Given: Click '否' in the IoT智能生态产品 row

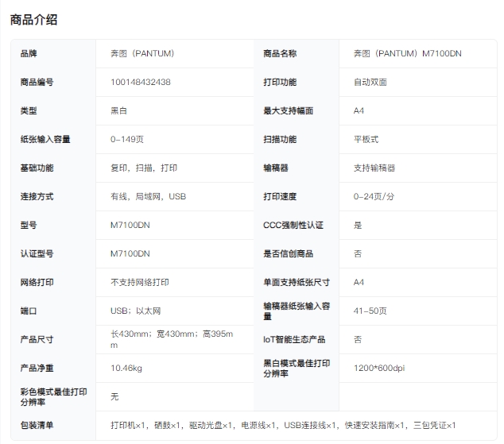Looking at the screenshot, I should (358, 339).
